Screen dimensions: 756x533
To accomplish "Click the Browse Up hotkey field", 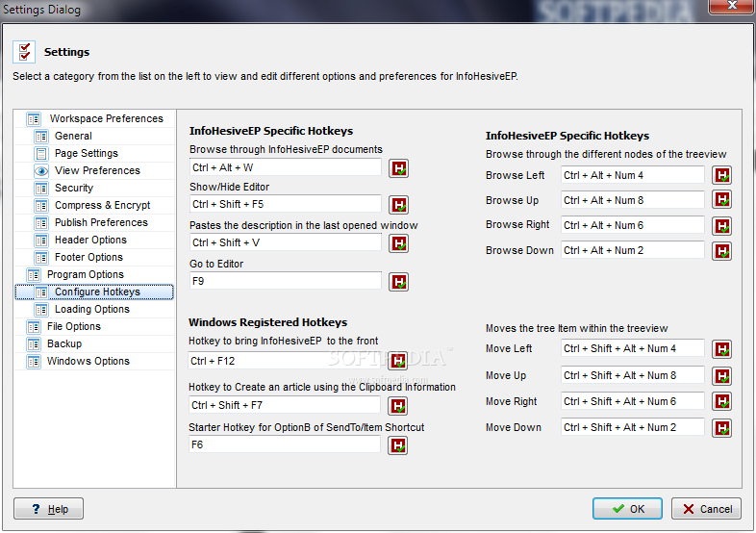I will pyautogui.click(x=633, y=200).
